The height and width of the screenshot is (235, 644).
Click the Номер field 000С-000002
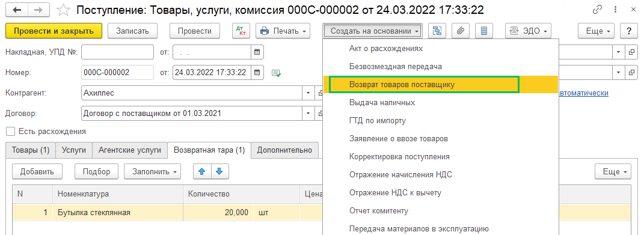pyautogui.click(x=117, y=73)
